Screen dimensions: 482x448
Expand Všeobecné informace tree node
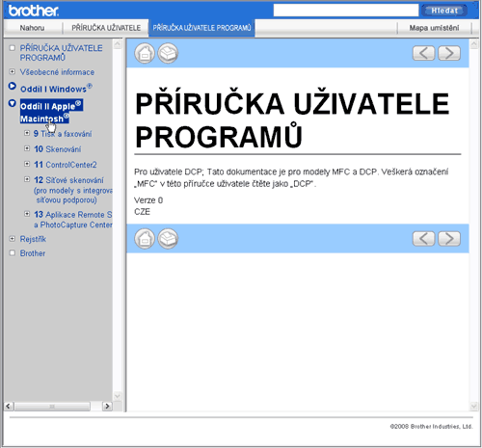[12, 71]
